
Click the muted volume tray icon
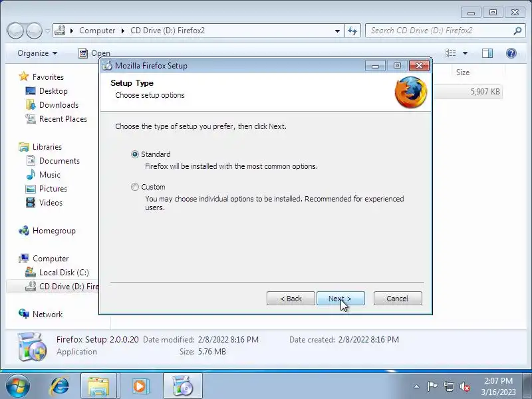pos(465,386)
